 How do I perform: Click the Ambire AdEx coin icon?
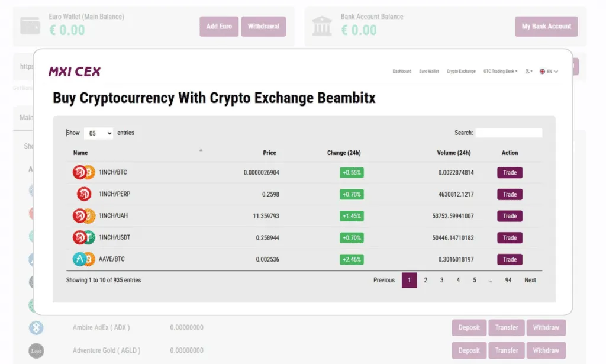36,328
